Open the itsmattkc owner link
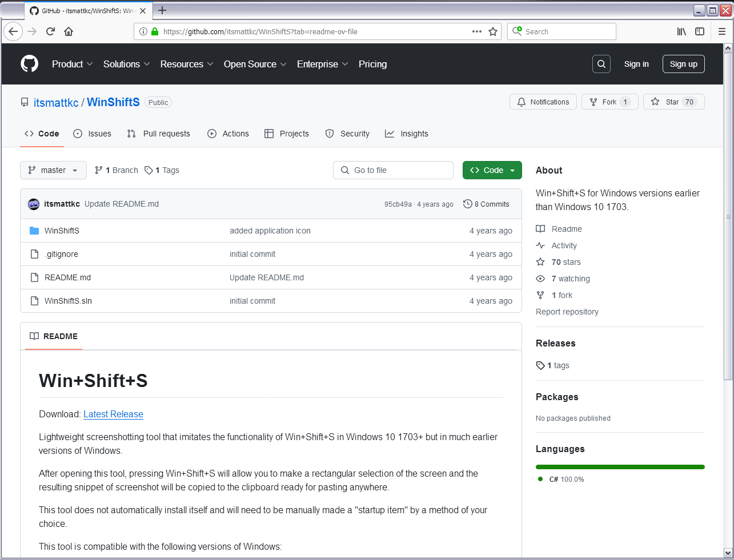 click(56, 102)
